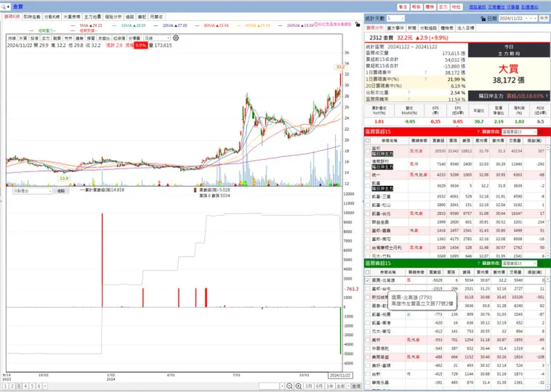Screen dimensions: 551x392
Task: Zoom out the chart with minus magnifier
Action: pyautogui.click(x=290, y=386)
